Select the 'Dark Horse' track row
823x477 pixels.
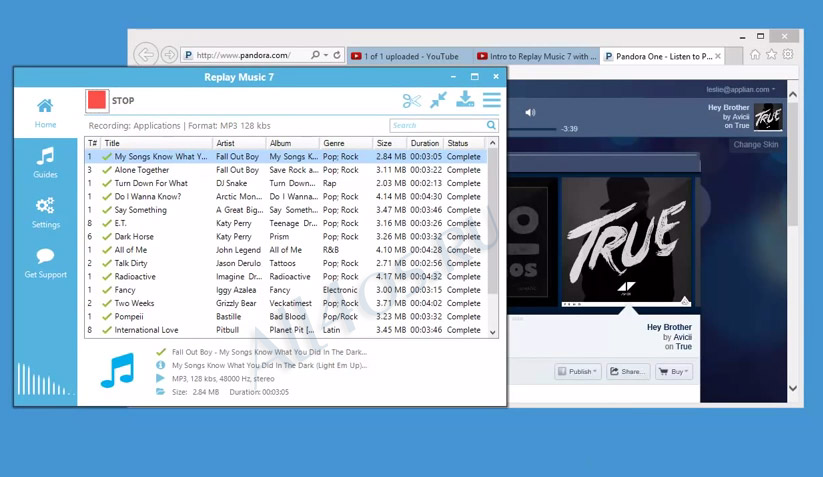point(286,237)
